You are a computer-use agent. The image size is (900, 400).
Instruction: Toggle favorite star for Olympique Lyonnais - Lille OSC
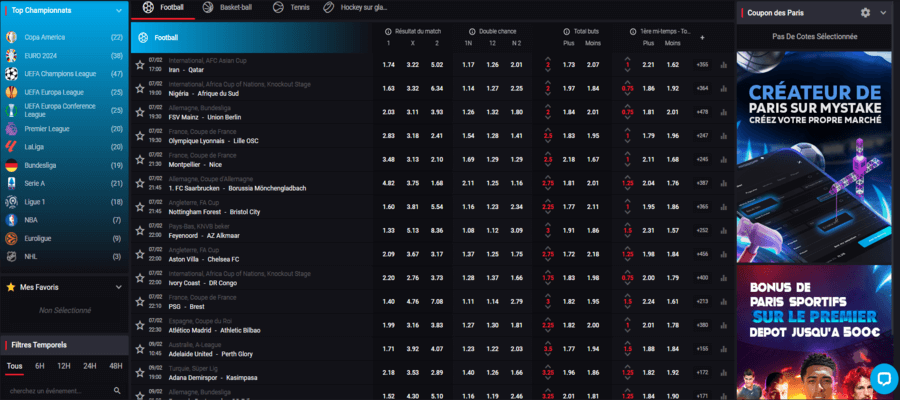pyautogui.click(x=139, y=136)
